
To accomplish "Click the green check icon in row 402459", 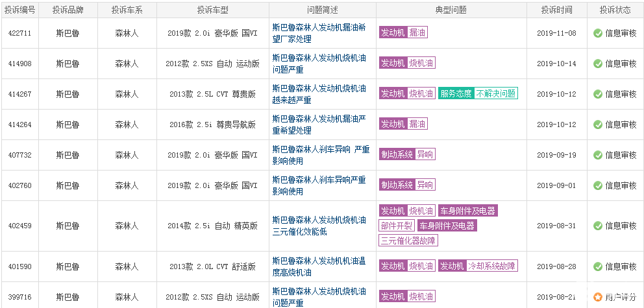I will click(x=598, y=226).
